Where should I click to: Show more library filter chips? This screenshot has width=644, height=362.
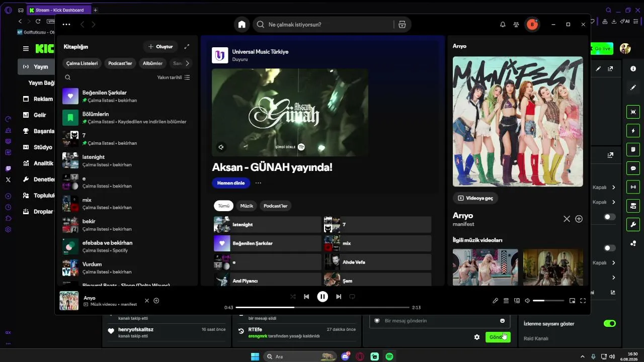click(x=187, y=63)
